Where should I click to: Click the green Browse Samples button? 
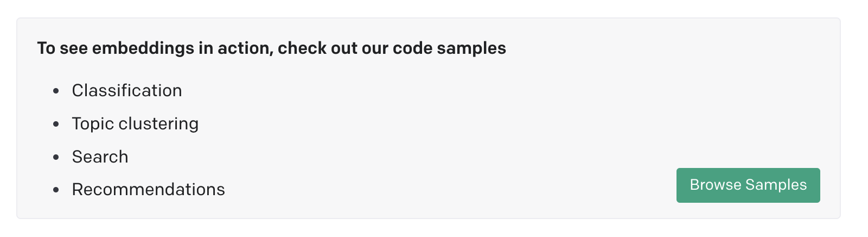click(748, 185)
